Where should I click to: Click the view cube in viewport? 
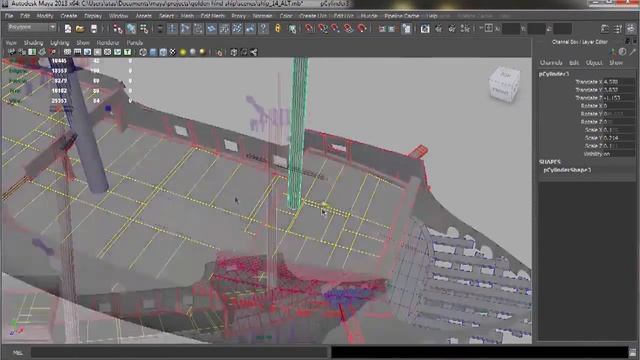[504, 84]
